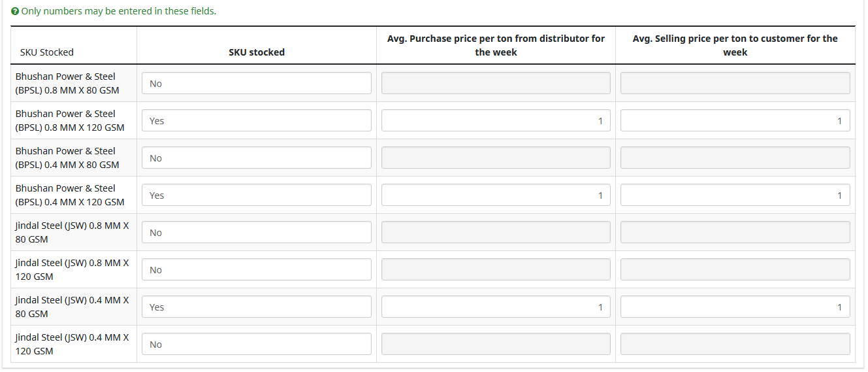Click purchase price field for BPSL 0.8 MM X 120 GSM

tap(495, 120)
